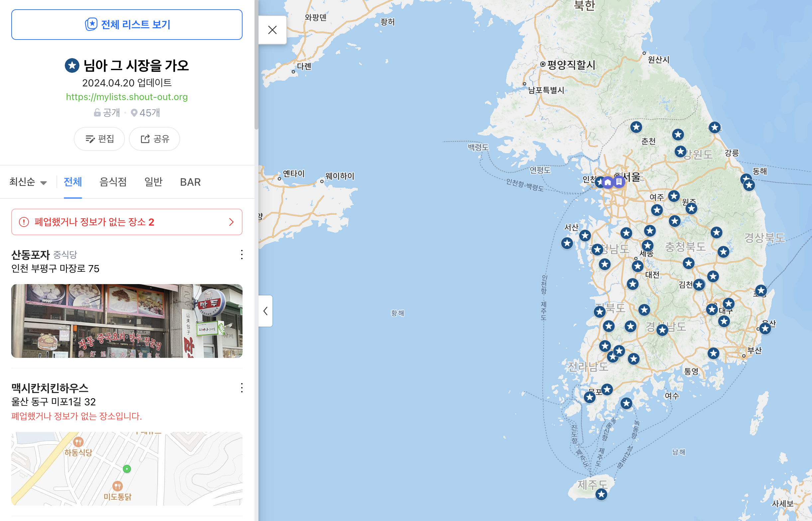The width and height of the screenshot is (812, 521).
Task: Click the star pin at Gimcheon
Action: coord(699,285)
